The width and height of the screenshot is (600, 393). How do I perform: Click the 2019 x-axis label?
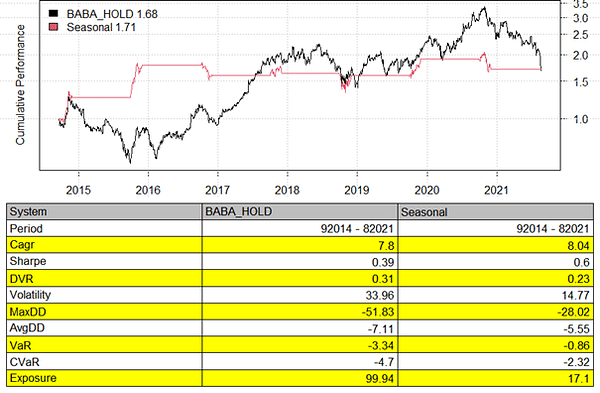pyautogui.click(x=357, y=190)
